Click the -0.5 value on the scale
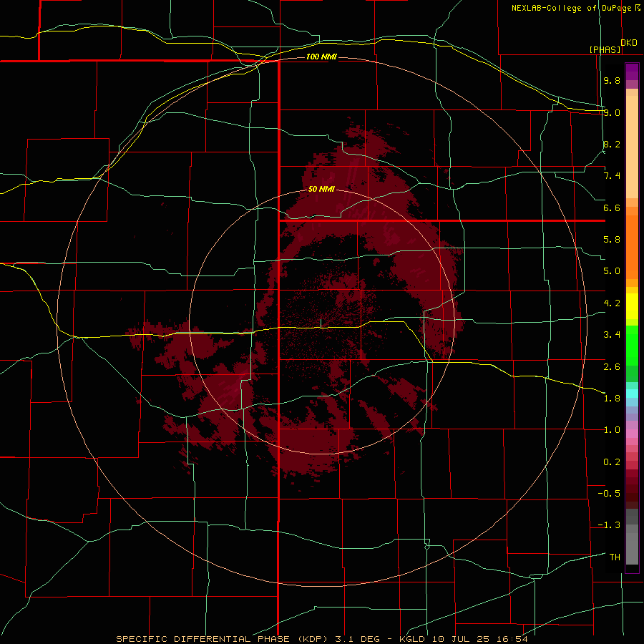644x644 pixels. [609, 494]
